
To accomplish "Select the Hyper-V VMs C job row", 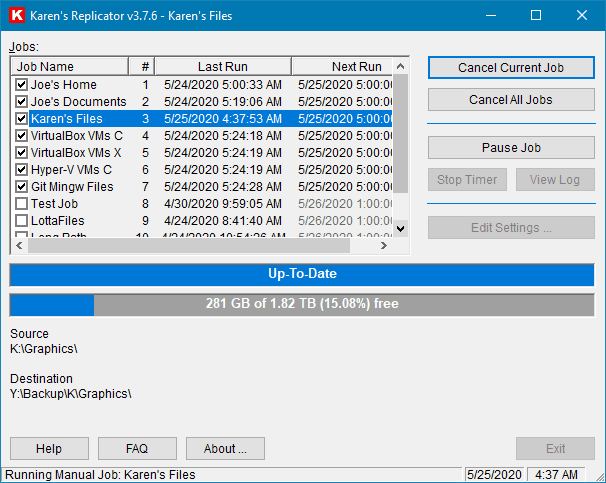I will (x=202, y=170).
